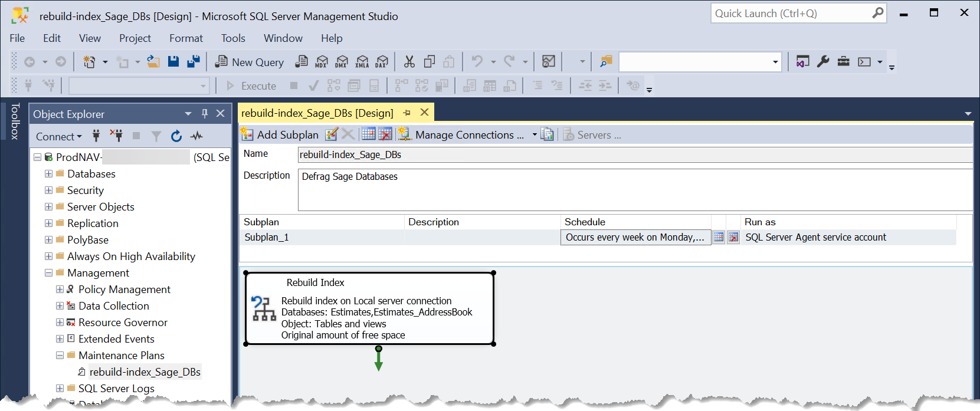Click Subplan_1 row remove schedule icon
Screen dimensions: 980x411
(733, 237)
